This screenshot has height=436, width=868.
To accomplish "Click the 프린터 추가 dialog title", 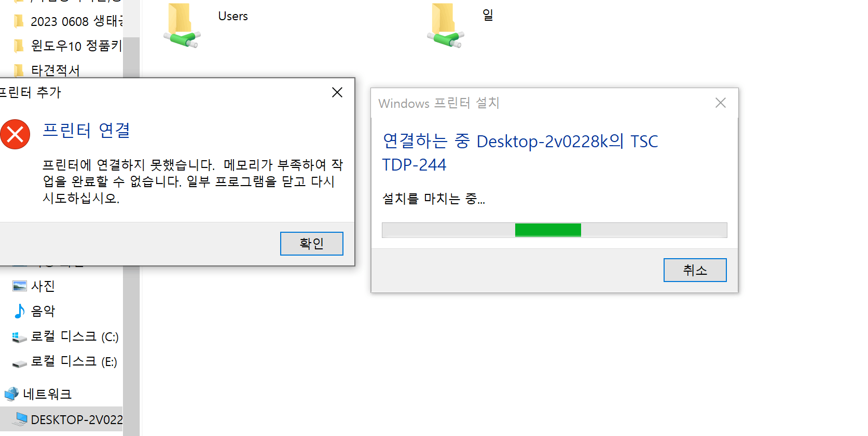I will (x=31, y=92).
